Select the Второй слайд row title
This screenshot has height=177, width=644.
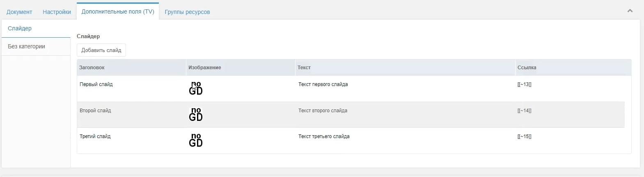coord(95,111)
